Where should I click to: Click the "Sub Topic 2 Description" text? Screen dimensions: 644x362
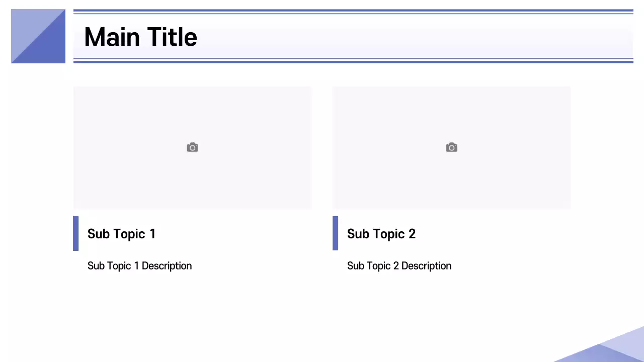pyautogui.click(x=399, y=265)
